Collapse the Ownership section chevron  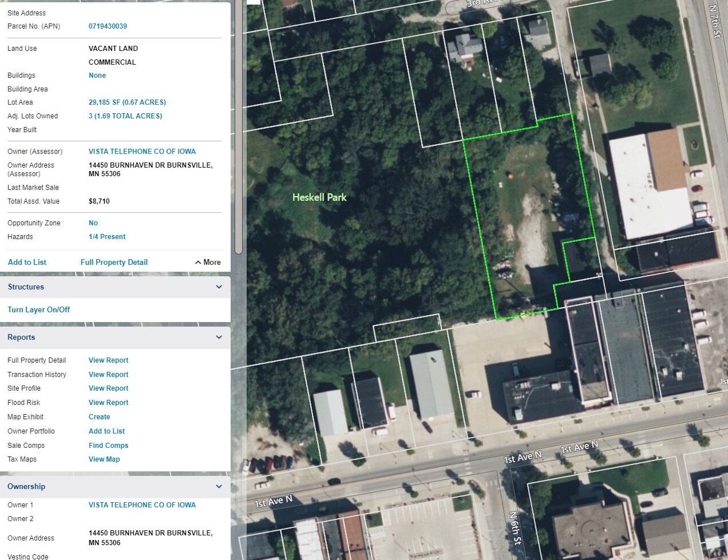click(219, 487)
